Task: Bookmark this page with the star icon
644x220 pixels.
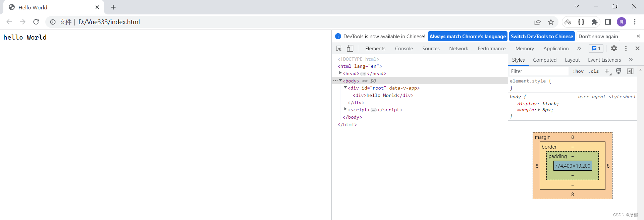Action: [x=551, y=22]
